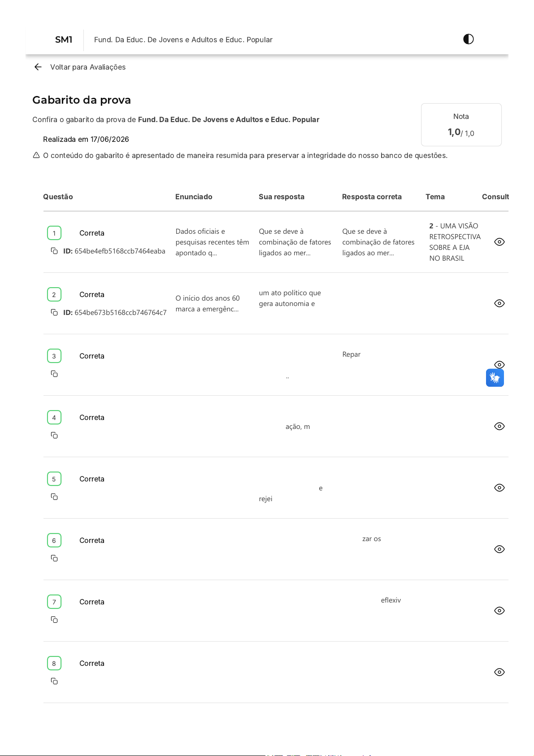Click the copy icon under question 5
The width and height of the screenshot is (534, 756).
(54, 497)
